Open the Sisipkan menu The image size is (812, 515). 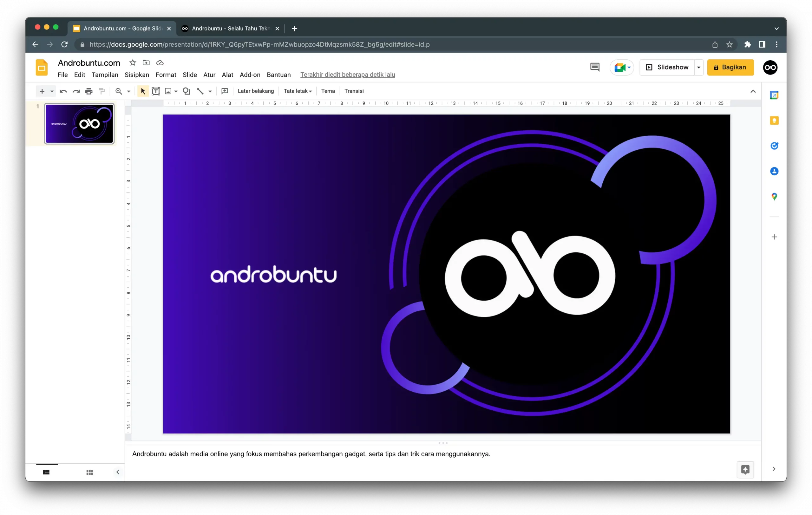(x=137, y=75)
